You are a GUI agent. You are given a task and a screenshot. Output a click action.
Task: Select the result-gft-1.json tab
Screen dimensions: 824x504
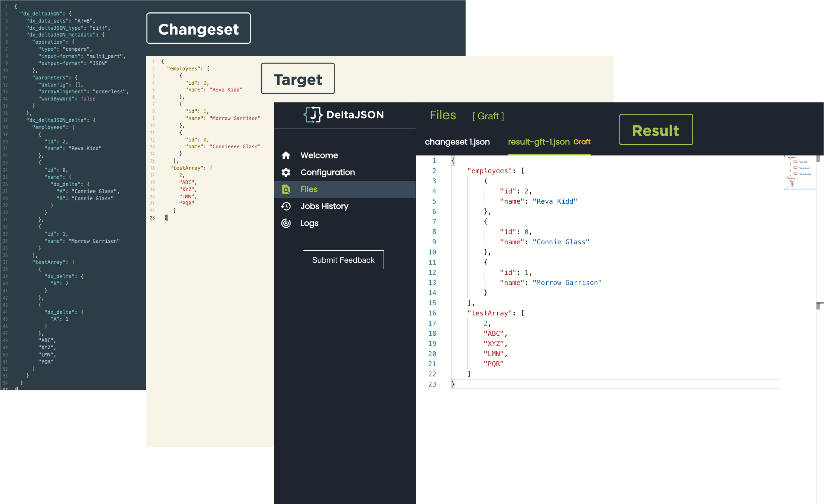coord(539,142)
